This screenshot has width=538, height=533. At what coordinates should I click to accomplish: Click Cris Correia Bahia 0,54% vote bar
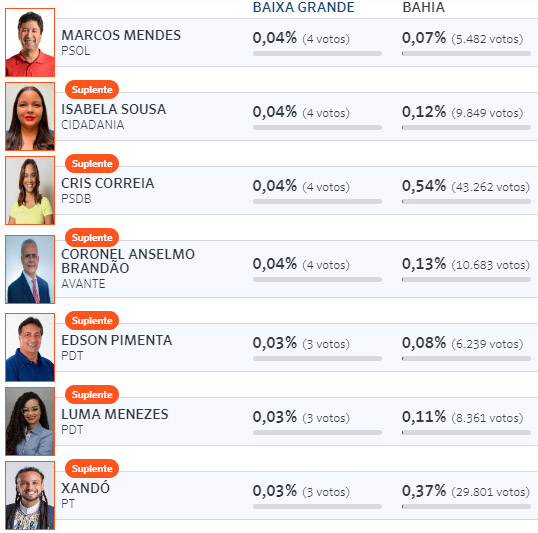[466, 201]
